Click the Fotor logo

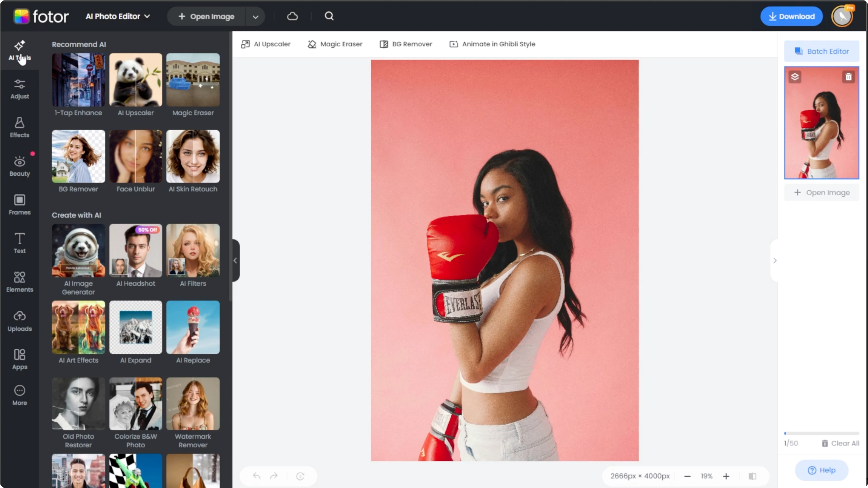pos(41,16)
